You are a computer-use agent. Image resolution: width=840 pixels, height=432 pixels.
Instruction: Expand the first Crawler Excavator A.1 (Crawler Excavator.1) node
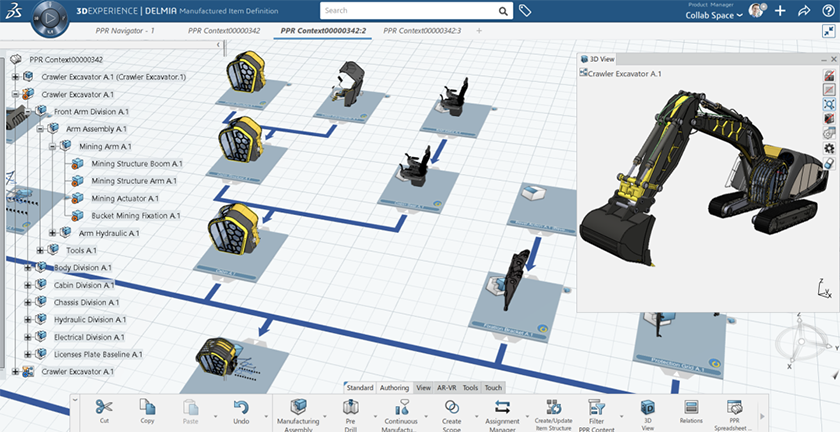click(16, 77)
